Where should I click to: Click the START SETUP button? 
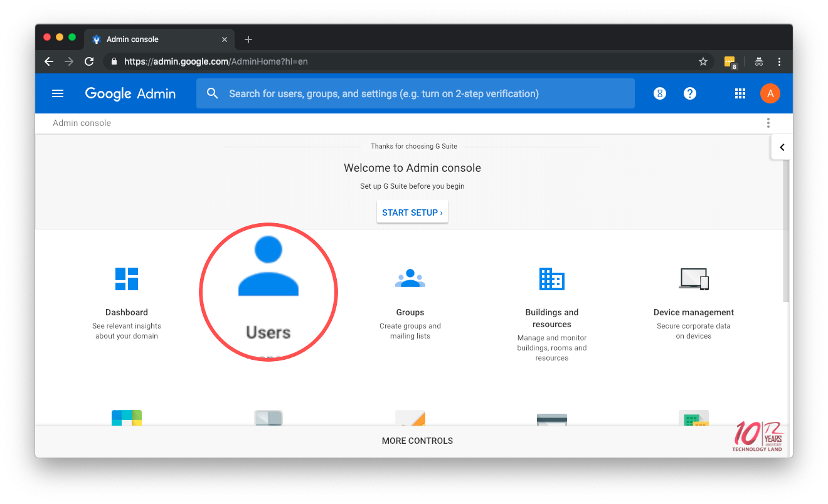(412, 213)
